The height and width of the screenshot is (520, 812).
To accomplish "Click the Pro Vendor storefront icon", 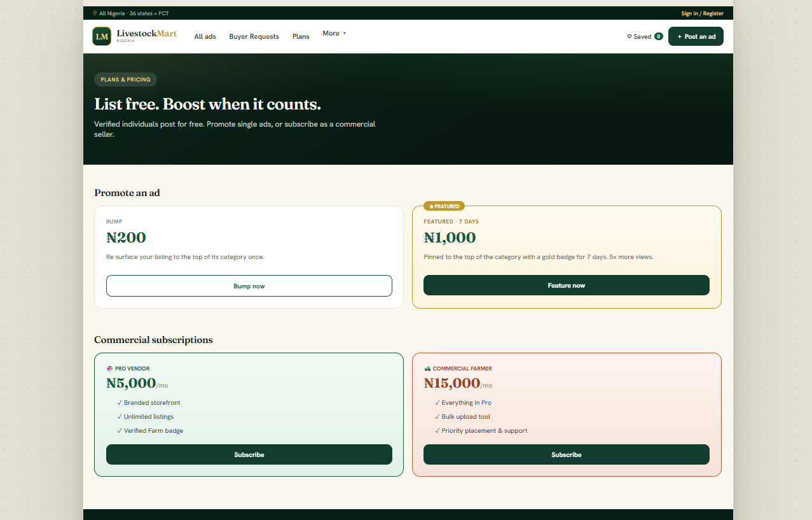I will click(x=109, y=369).
